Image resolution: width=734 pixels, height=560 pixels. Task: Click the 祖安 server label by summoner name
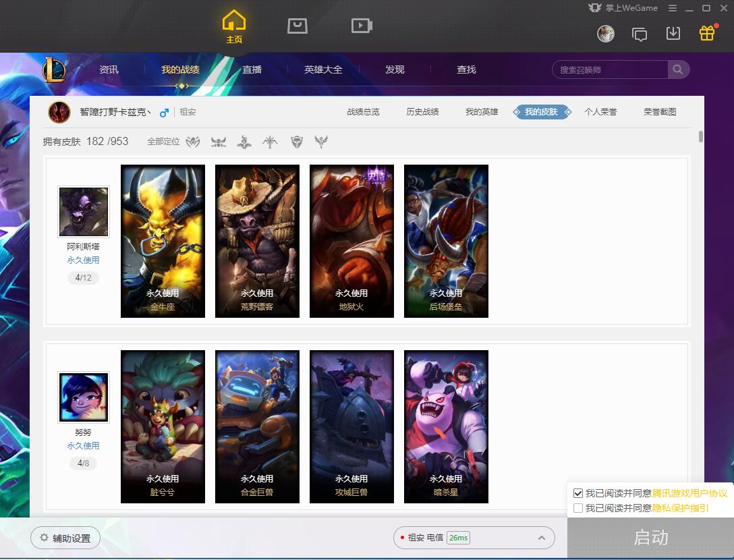tap(188, 112)
